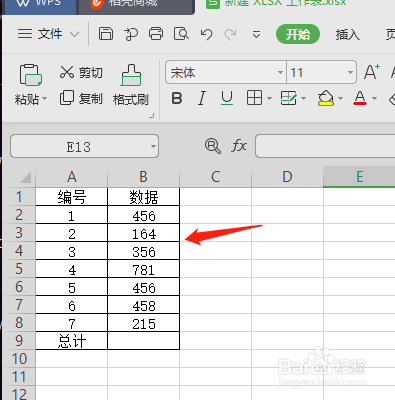
Task: Expand the Name Box dropdown arrow
Action: [x=153, y=146]
